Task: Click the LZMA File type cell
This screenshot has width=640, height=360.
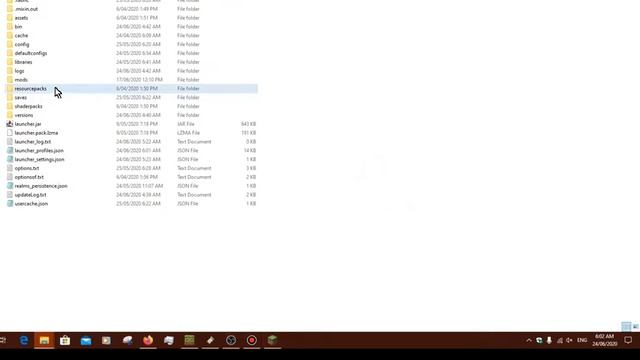Action: click(188, 133)
